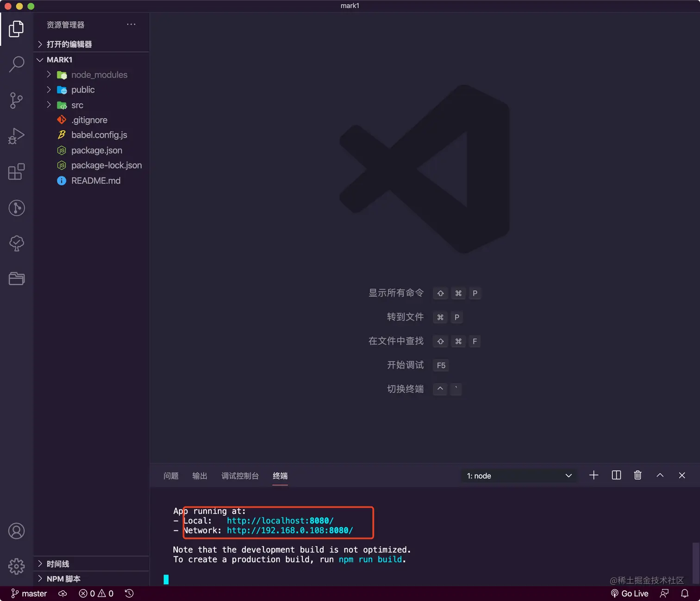Viewport: 700px width, 601px height.
Task: Open babel.config.js file
Action: coord(92,135)
